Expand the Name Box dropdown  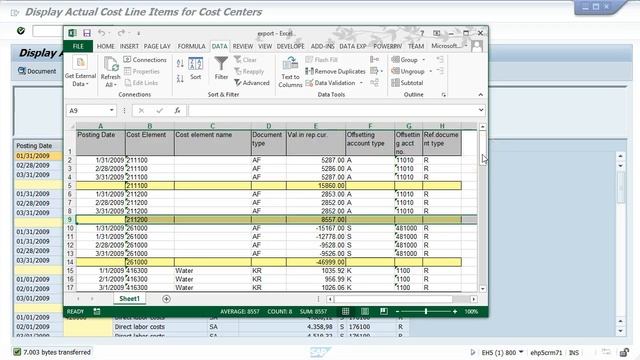tap(111, 110)
